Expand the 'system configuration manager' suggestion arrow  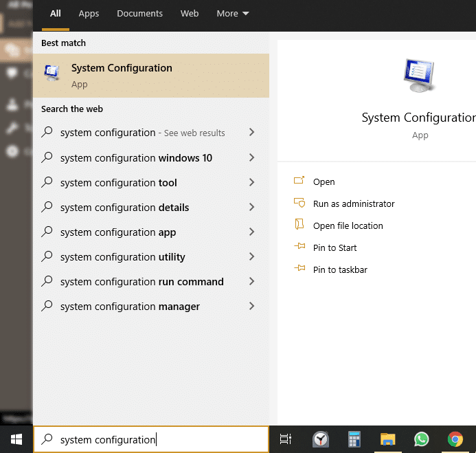click(251, 307)
